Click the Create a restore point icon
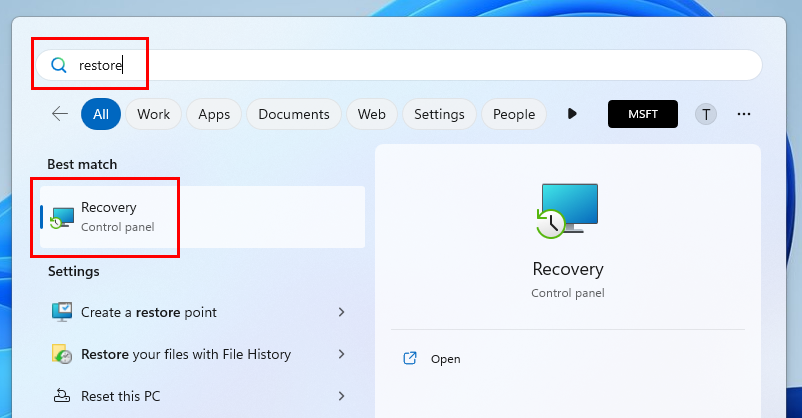802x418 pixels. point(62,312)
